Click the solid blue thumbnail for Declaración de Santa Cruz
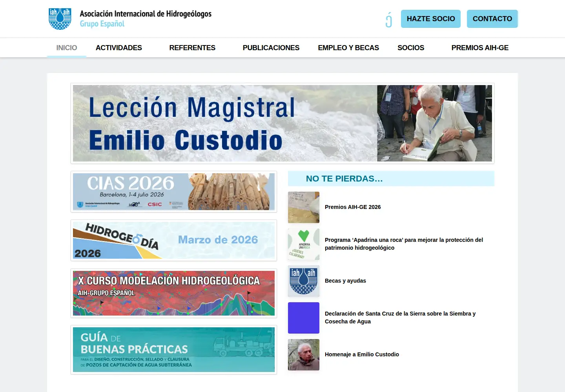Viewport: 565px width, 392px height. (x=304, y=318)
